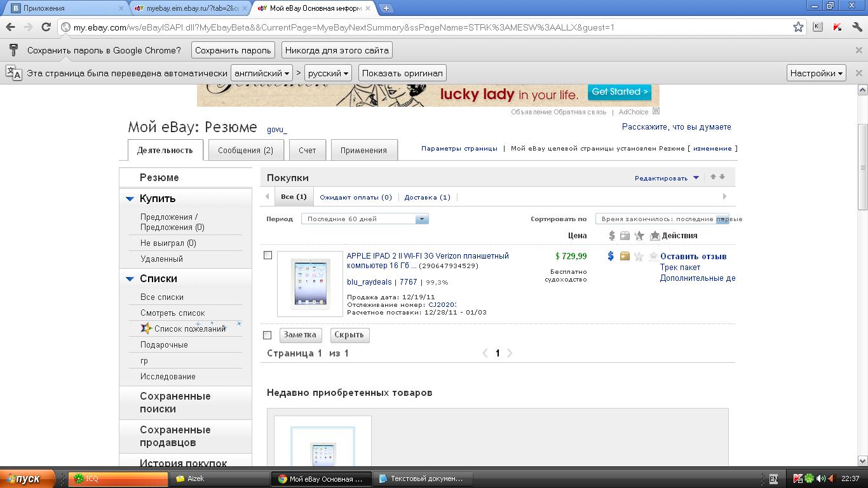Click Оставить отзыв link
The image size is (868, 488).
point(693,256)
